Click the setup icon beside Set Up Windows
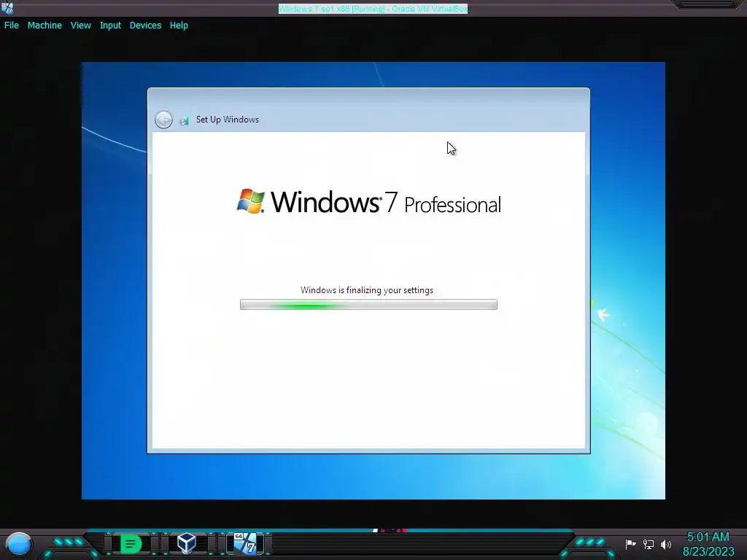This screenshot has height=560, width=747. 184,120
